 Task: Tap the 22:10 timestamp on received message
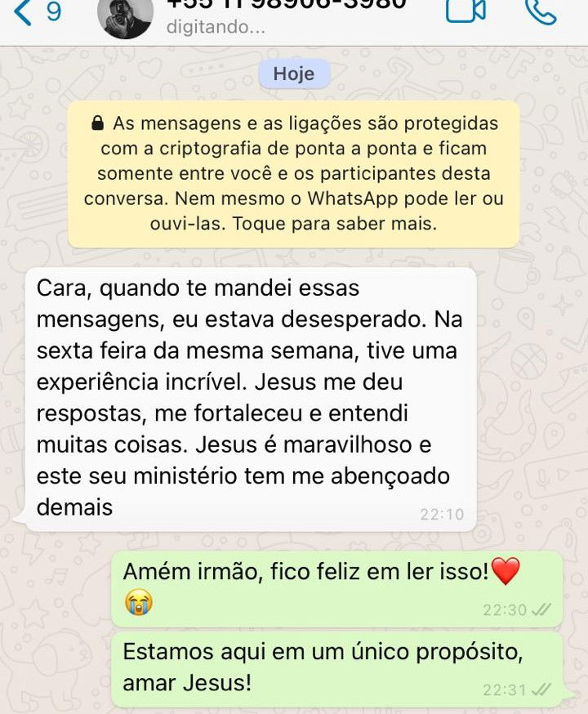(442, 514)
